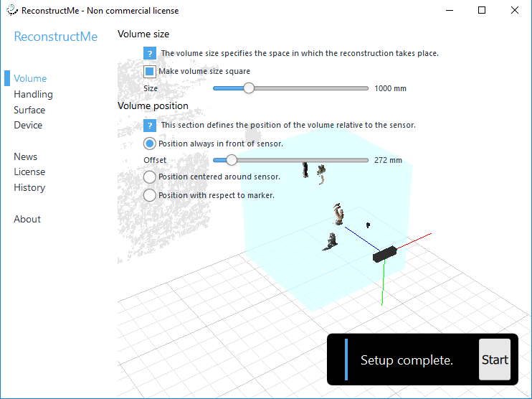The height and width of the screenshot is (399, 532).
Task: Open the Volume settings page
Action: [30, 78]
